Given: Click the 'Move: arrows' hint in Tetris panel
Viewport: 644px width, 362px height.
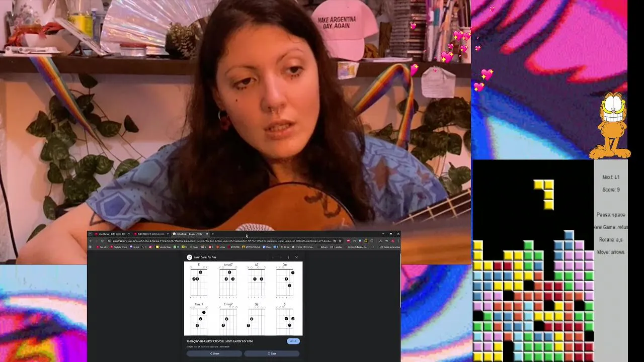Looking at the screenshot, I should click(x=610, y=252).
